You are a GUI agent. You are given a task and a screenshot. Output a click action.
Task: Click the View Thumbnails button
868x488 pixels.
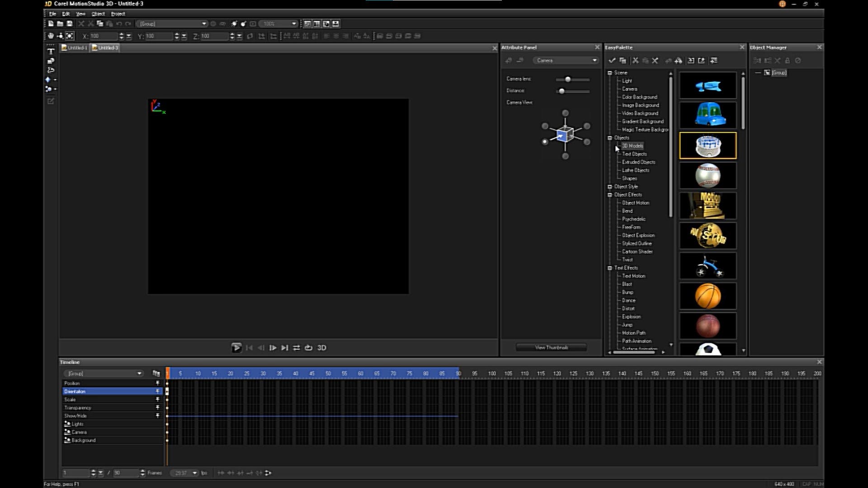tap(551, 347)
